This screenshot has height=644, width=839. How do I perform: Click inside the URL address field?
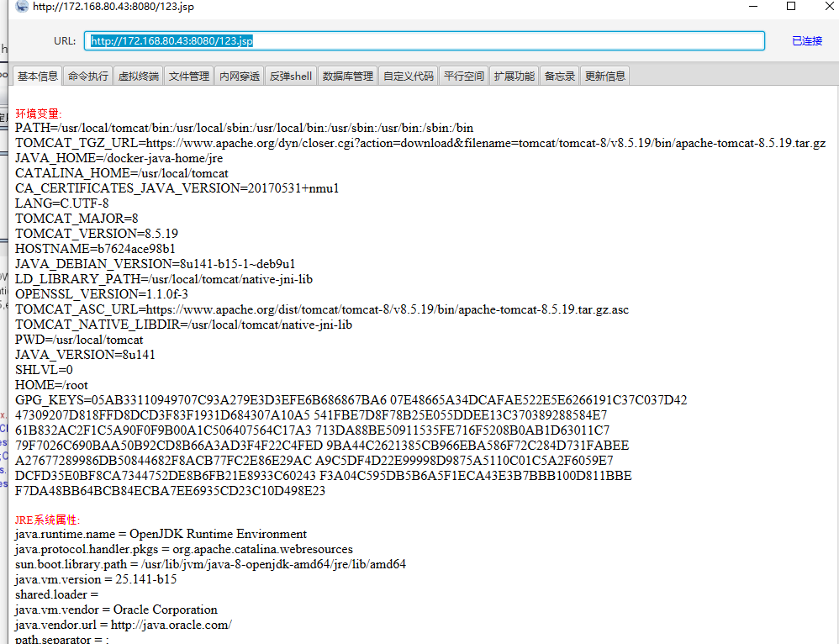pos(504,40)
